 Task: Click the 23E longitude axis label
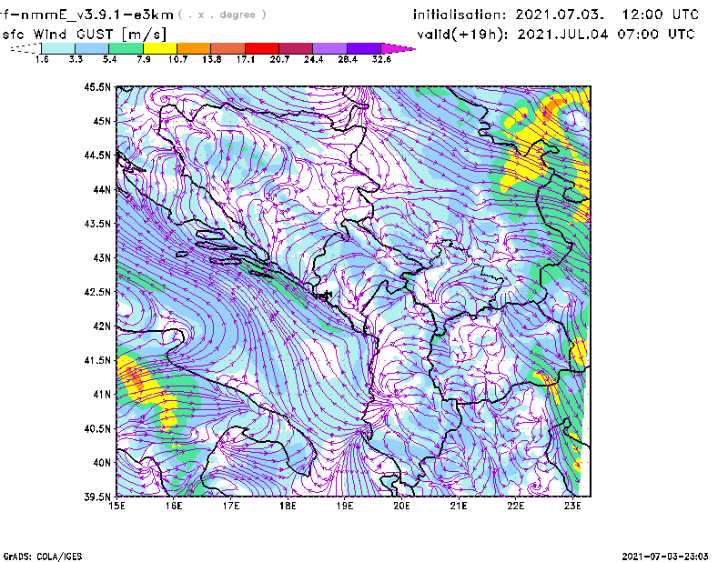tap(572, 506)
